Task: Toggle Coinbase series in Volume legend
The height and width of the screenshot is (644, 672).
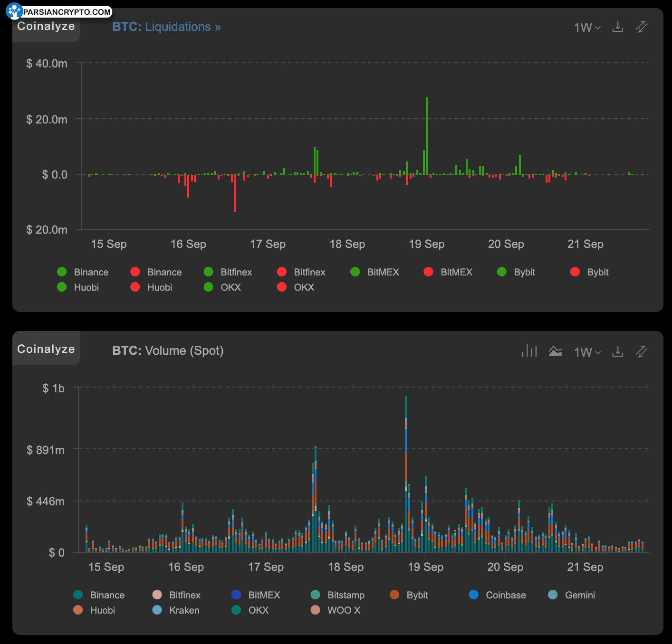Action: pyautogui.click(x=497, y=595)
